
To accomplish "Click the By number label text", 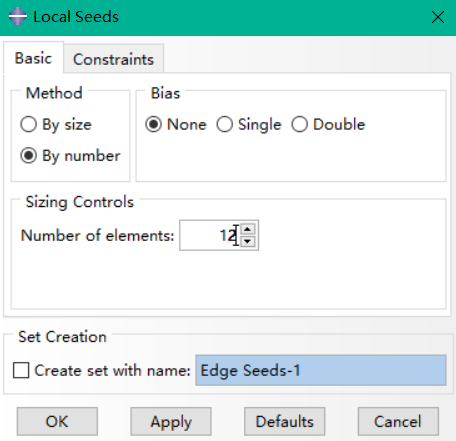I will [81, 156].
